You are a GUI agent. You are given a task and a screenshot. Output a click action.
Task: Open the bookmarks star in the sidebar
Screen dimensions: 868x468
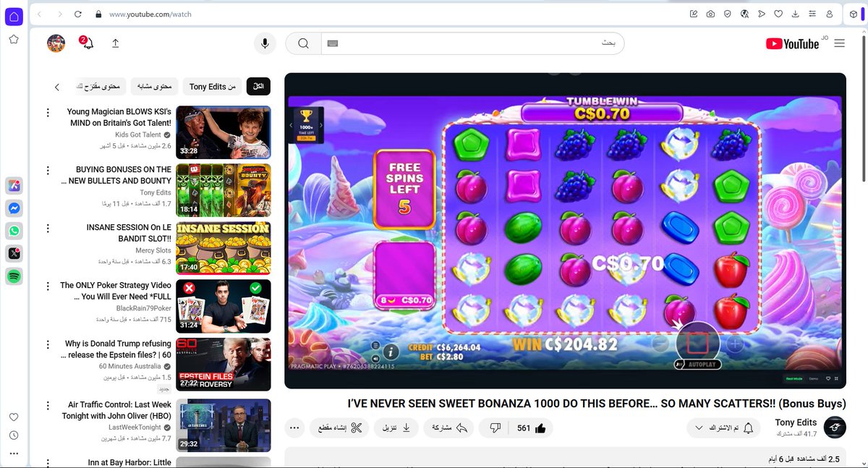tap(14, 39)
